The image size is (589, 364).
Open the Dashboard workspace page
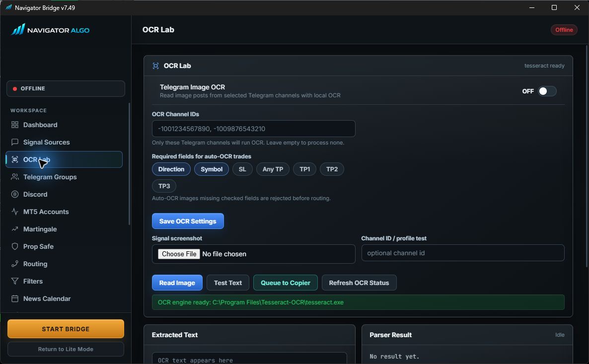click(x=64, y=125)
